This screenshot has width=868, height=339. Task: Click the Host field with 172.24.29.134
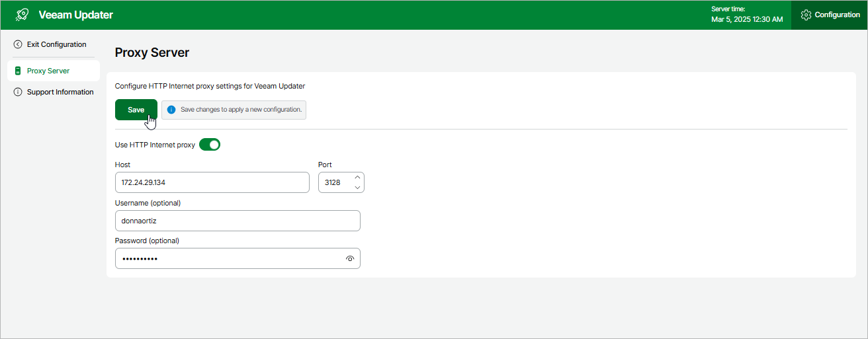coord(212,182)
